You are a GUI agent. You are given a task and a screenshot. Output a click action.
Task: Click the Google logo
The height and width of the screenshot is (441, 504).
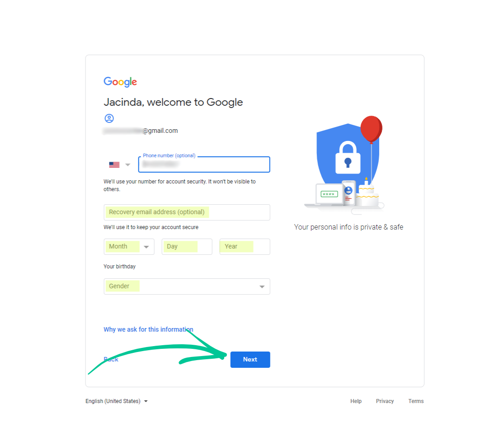click(120, 82)
